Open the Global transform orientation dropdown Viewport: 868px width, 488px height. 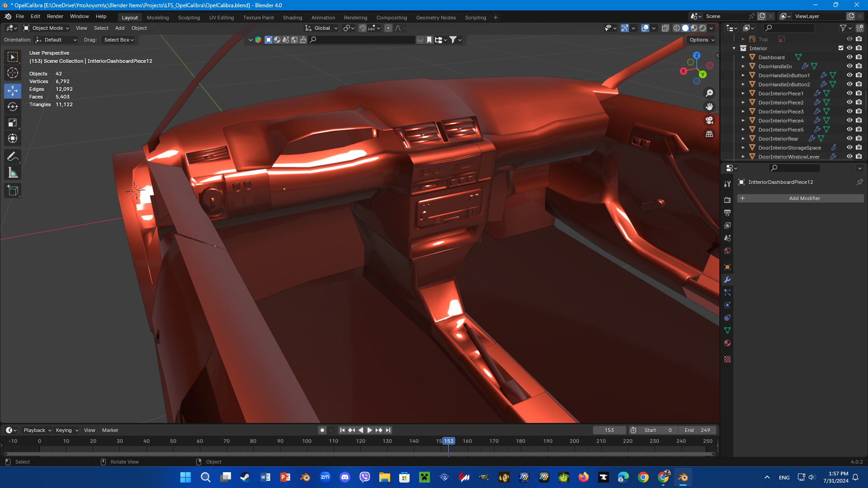(321, 28)
